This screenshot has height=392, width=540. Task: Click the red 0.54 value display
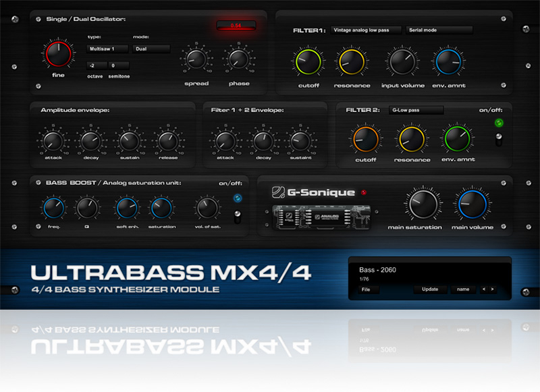pos(236,26)
